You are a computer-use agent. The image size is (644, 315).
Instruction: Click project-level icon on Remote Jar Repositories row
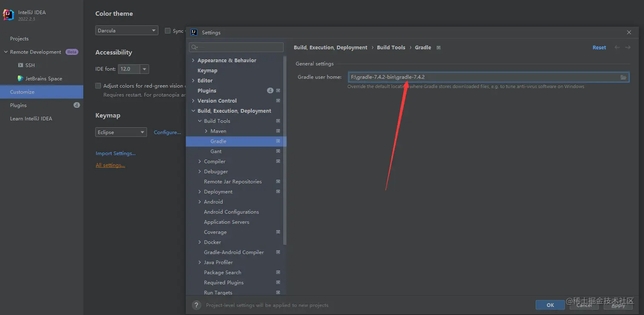[278, 181]
